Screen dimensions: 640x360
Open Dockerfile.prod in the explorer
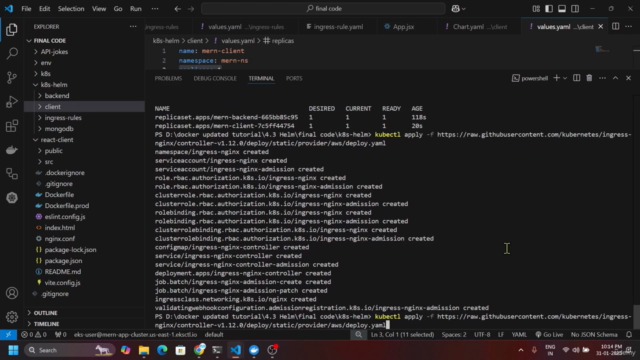(x=67, y=206)
